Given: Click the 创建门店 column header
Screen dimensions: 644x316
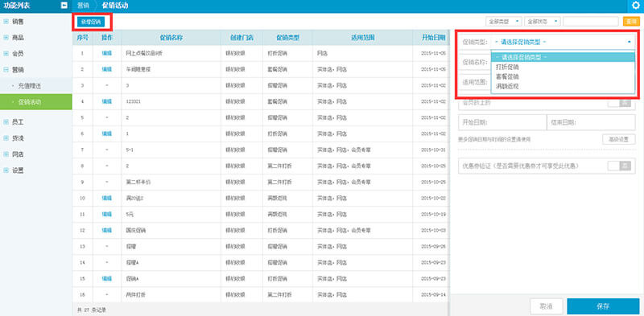Looking at the screenshot, I should pyautogui.click(x=242, y=37).
